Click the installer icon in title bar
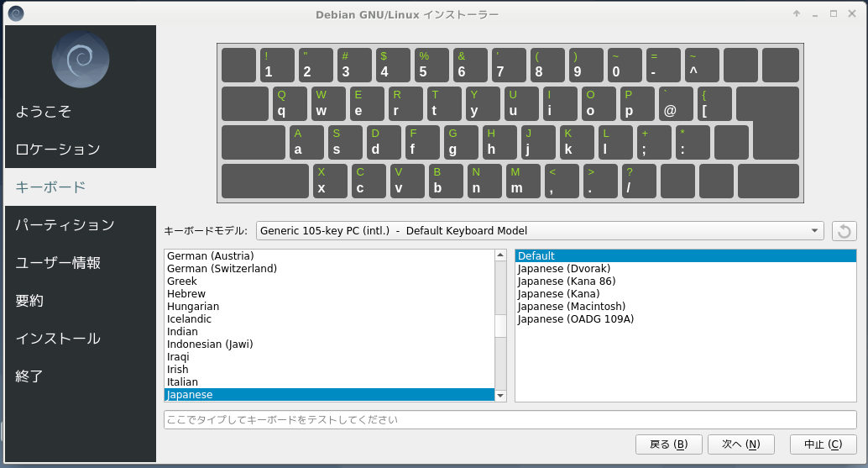Image resolution: width=868 pixels, height=468 pixels. [x=15, y=13]
